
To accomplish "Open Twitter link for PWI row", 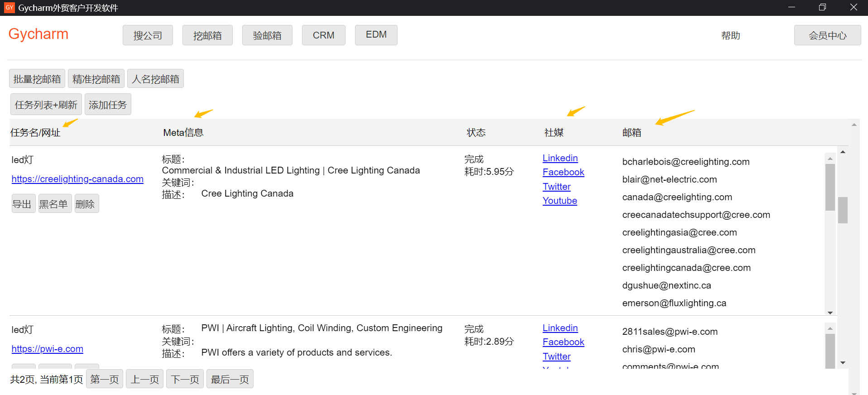I will [x=556, y=356].
